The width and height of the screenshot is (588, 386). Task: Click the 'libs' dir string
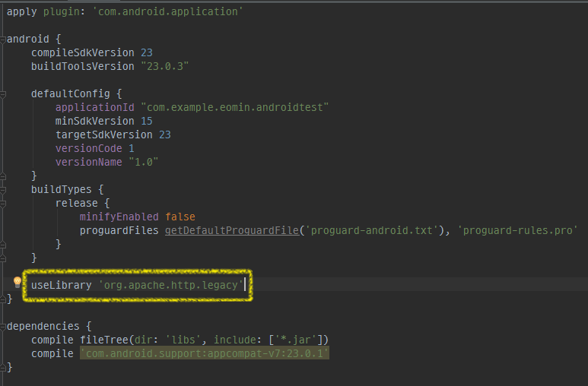point(183,340)
